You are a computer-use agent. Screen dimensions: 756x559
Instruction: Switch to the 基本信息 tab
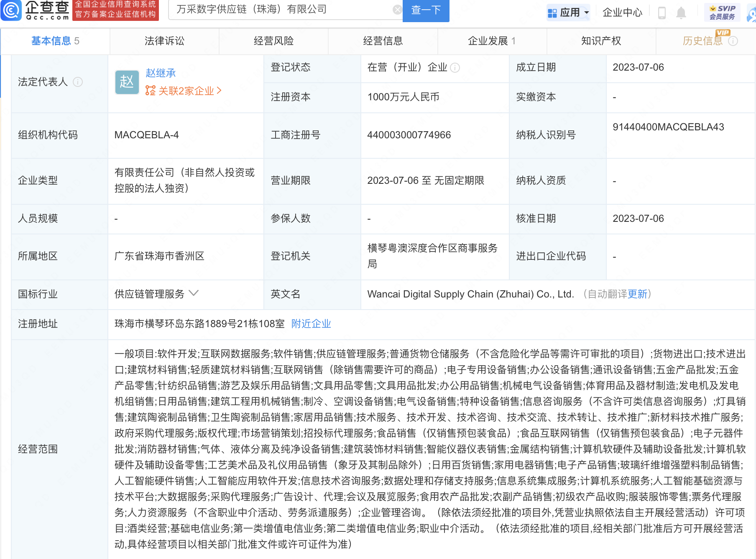coord(55,41)
